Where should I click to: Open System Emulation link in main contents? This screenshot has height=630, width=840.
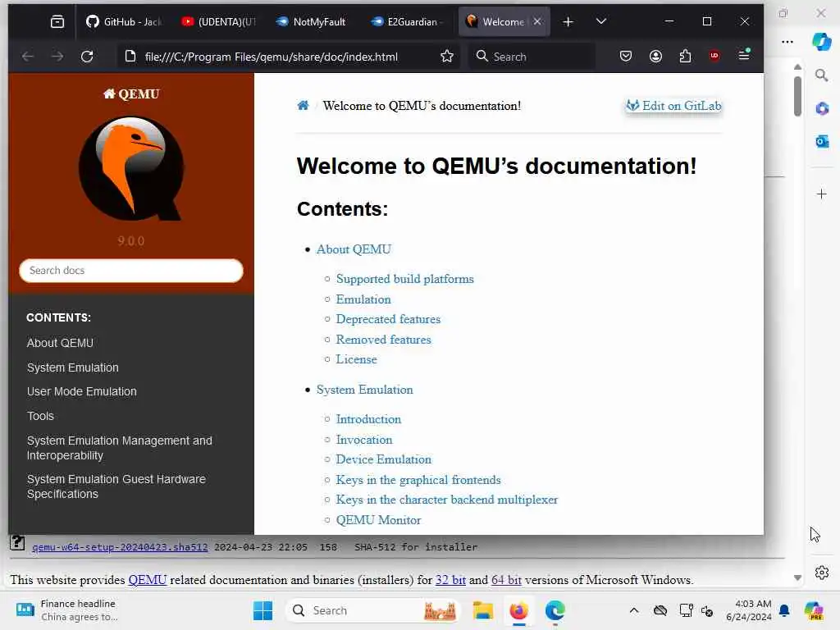click(x=364, y=390)
